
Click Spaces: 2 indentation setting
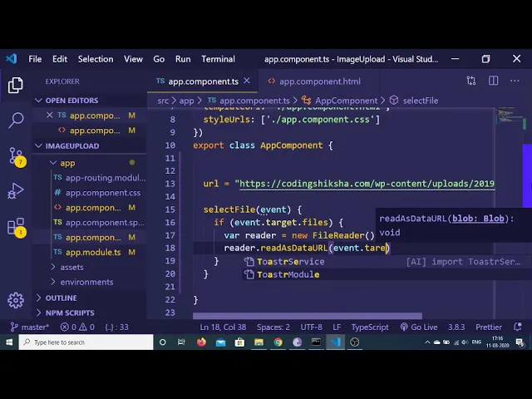273,327
